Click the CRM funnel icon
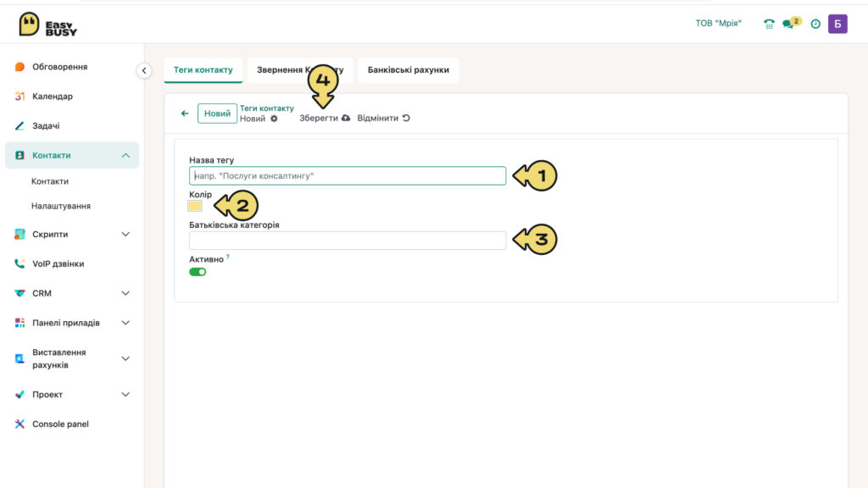Image resolution: width=868 pixels, height=488 pixels. coord(19,293)
